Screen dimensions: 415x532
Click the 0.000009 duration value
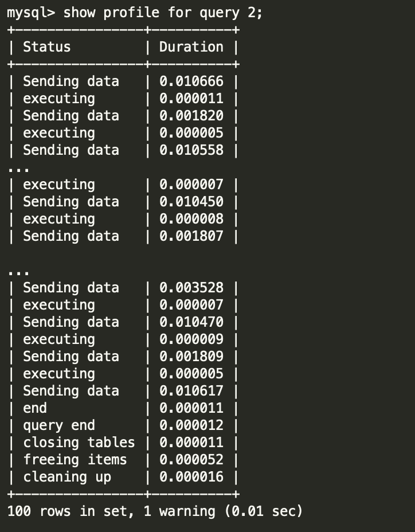[191, 339]
